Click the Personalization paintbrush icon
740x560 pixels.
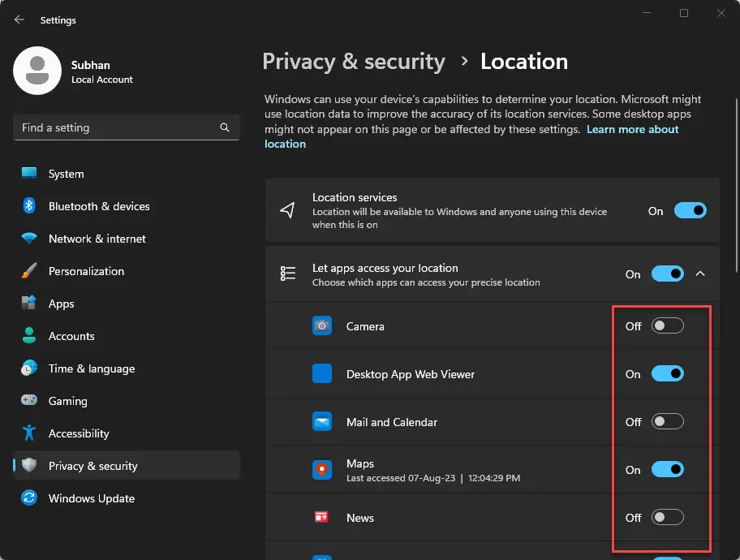[29, 271]
